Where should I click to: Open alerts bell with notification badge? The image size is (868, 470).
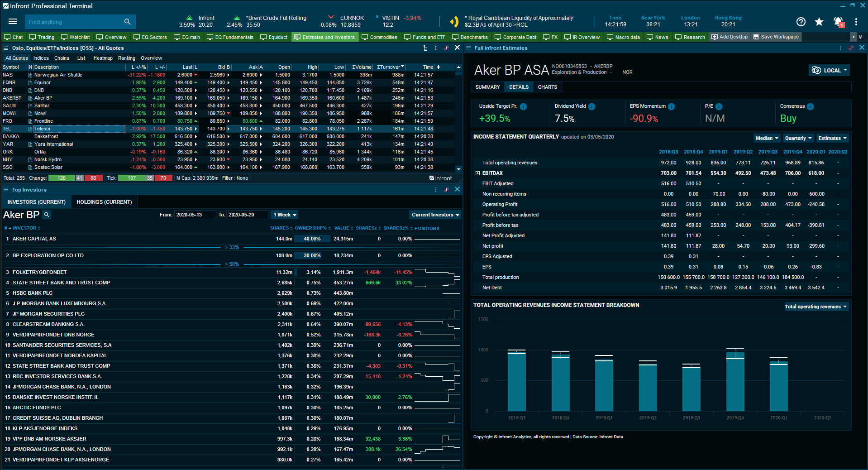(x=838, y=22)
